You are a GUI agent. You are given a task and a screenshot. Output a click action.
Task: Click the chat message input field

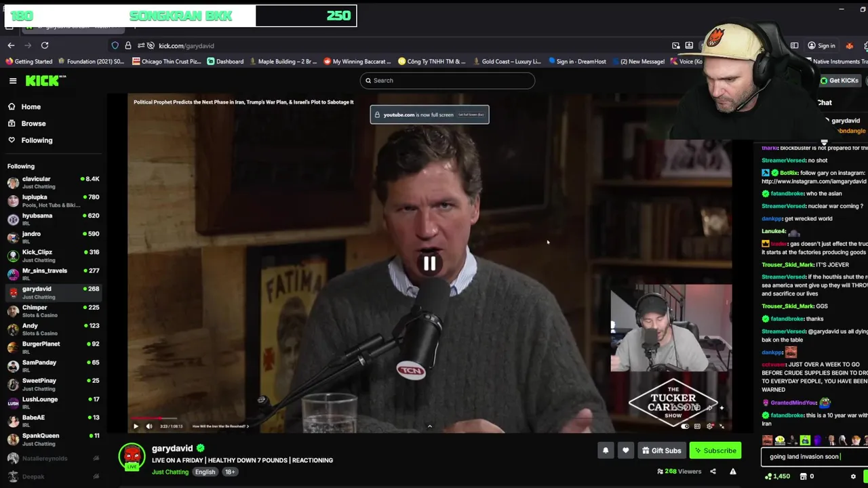814,457
